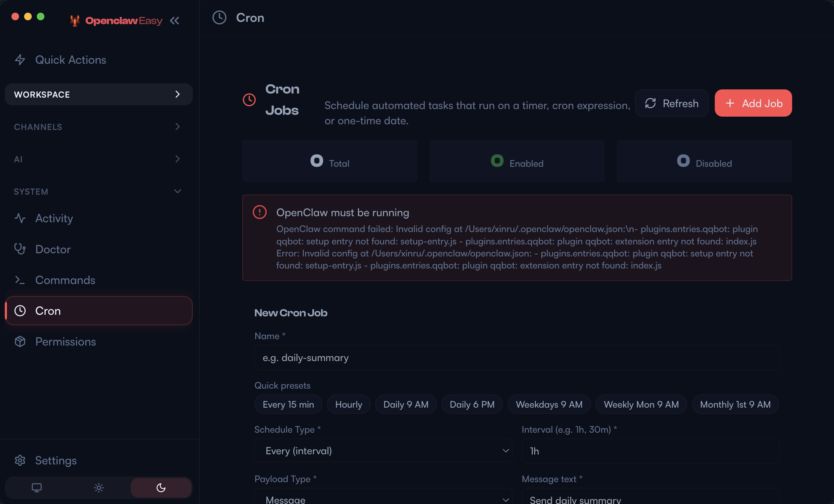Open the Schedule Type dropdown
This screenshot has width=834, height=504.
[x=383, y=451]
